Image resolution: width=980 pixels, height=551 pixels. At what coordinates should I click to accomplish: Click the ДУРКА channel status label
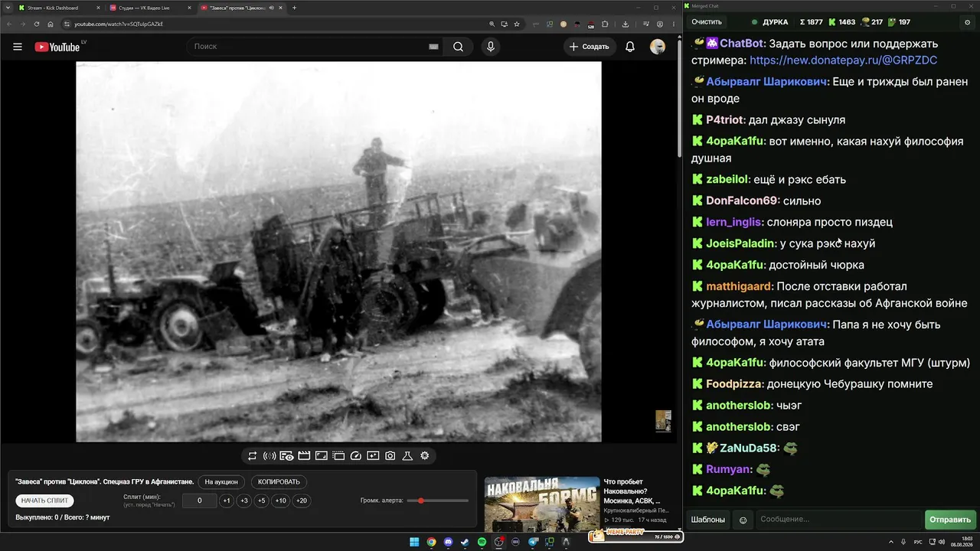coord(776,22)
